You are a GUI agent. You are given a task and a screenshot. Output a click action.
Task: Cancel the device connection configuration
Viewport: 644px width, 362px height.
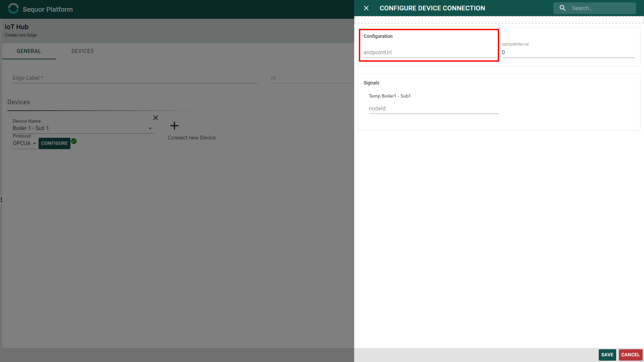click(630, 355)
